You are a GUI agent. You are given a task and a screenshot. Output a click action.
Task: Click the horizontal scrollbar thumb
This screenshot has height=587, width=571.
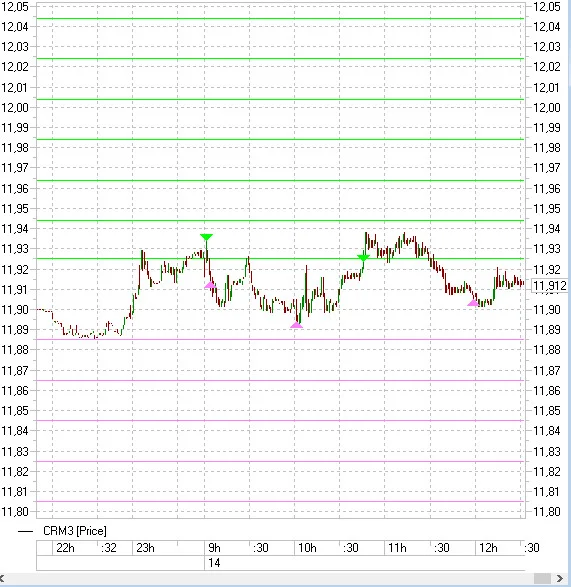pyautogui.click(x=542, y=578)
